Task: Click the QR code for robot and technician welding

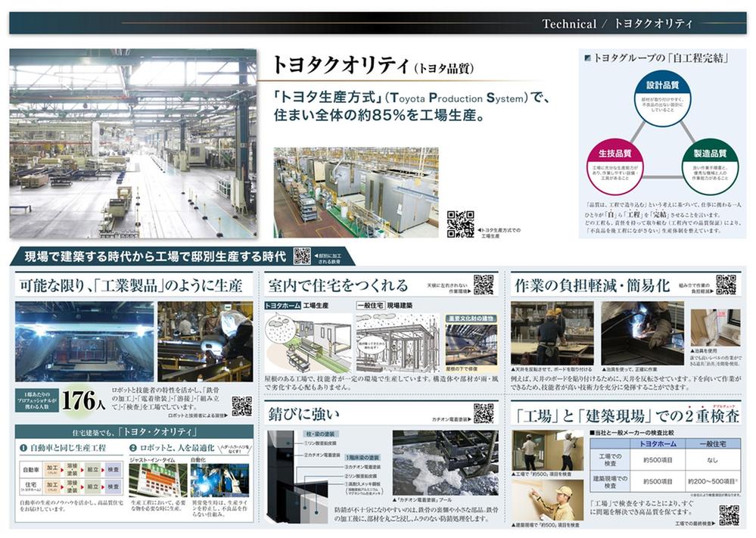Action: 241,406
